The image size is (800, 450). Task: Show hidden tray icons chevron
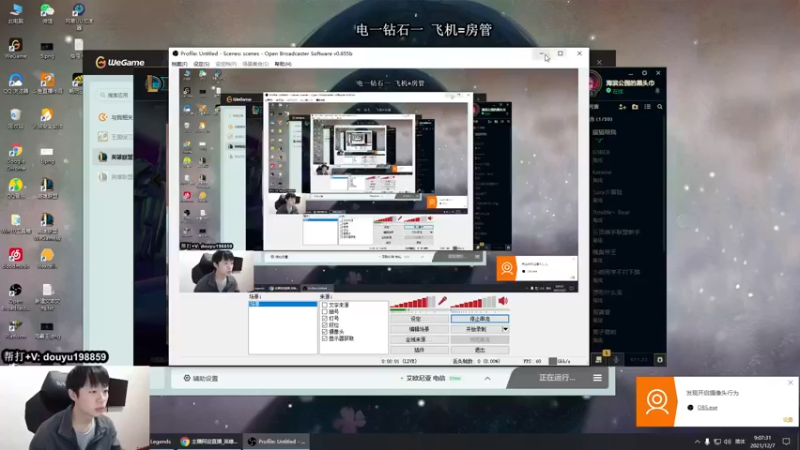pyautogui.click(x=697, y=441)
